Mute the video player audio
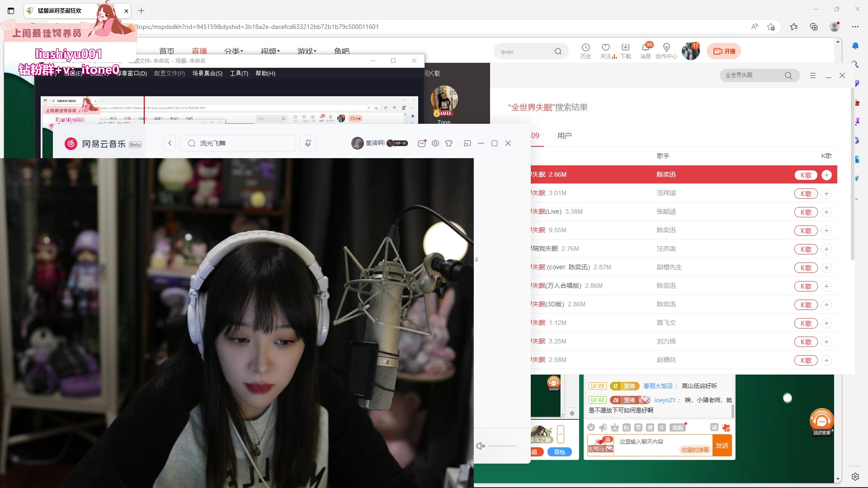Screen dimensions: 868x488 click(481, 446)
